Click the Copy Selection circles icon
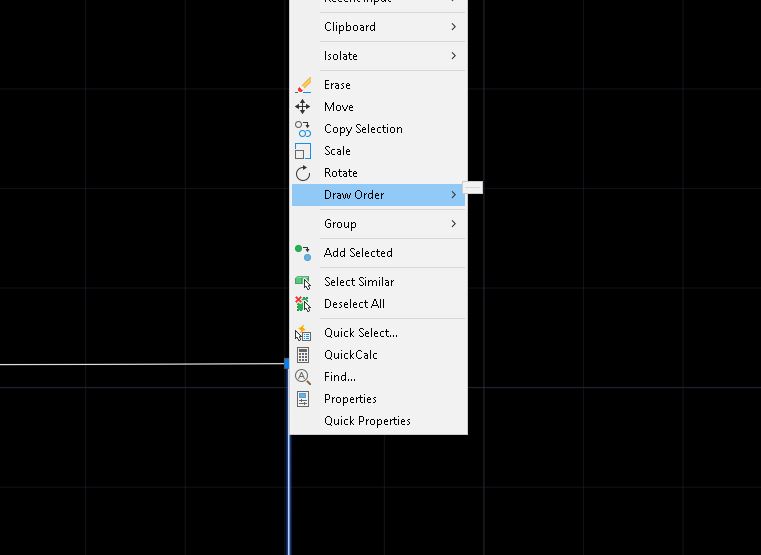Viewport: 761px width, 555px height. (303, 129)
